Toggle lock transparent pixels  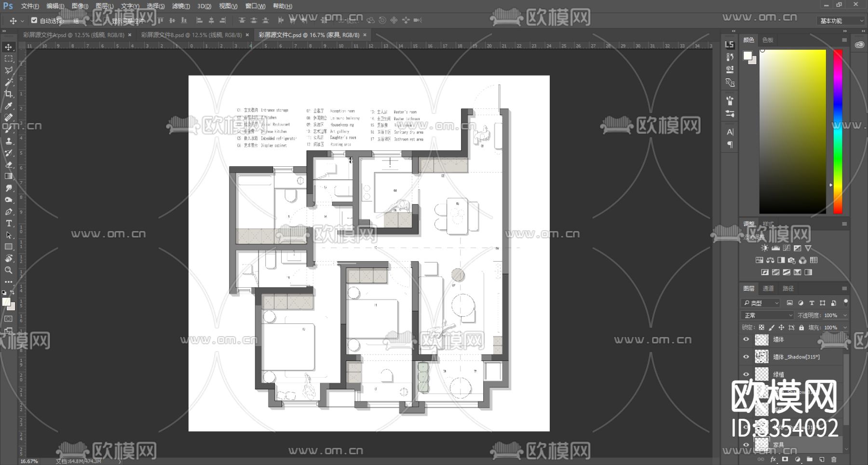761,328
